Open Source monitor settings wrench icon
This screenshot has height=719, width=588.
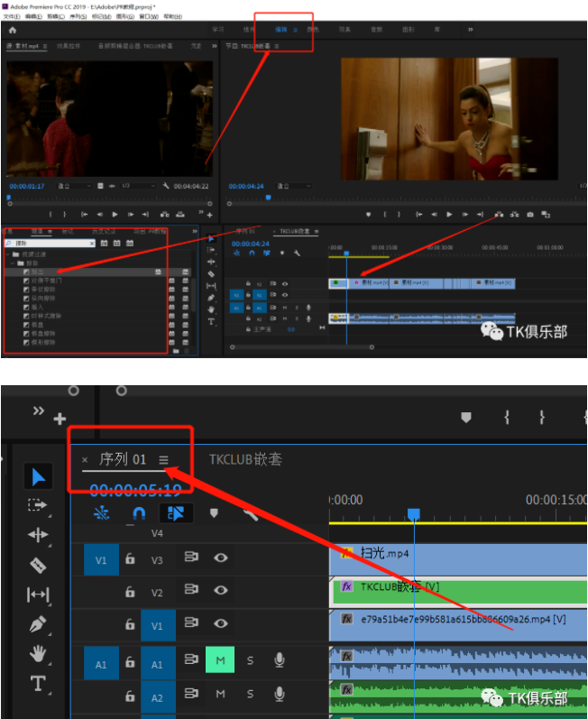166,186
